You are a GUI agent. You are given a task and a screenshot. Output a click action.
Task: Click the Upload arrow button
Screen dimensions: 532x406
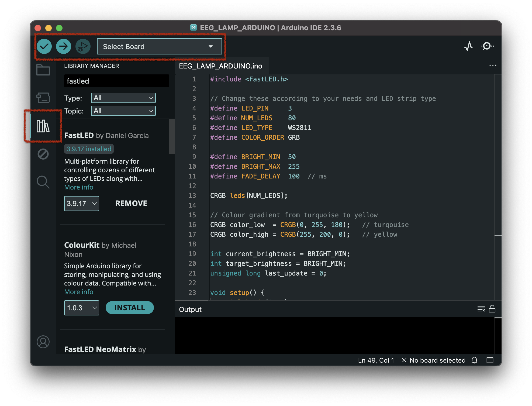coord(64,46)
